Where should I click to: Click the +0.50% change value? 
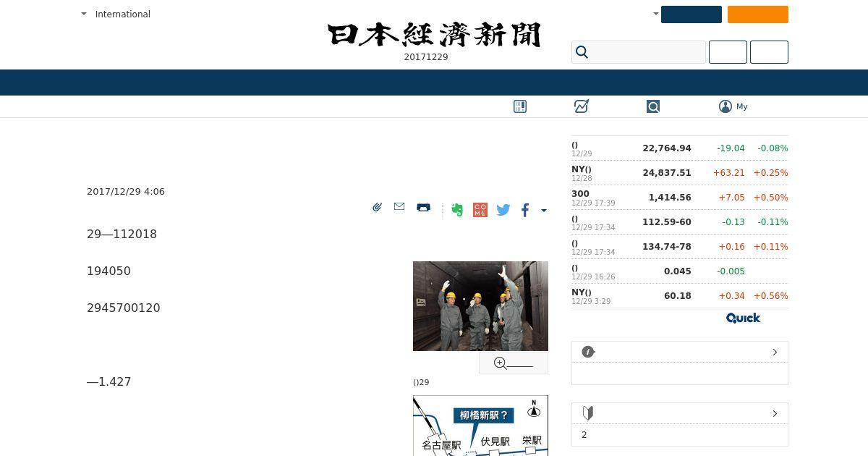pyautogui.click(x=771, y=198)
